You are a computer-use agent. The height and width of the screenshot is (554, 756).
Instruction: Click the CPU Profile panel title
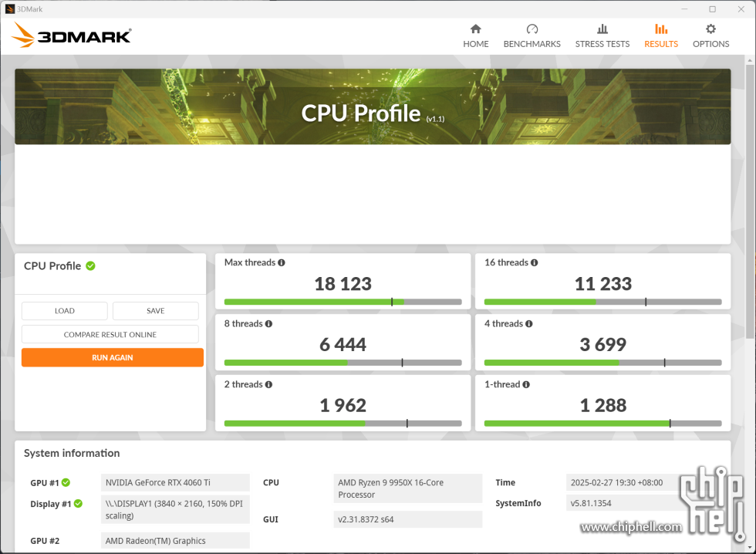pyautogui.click(x=52, y=266)
